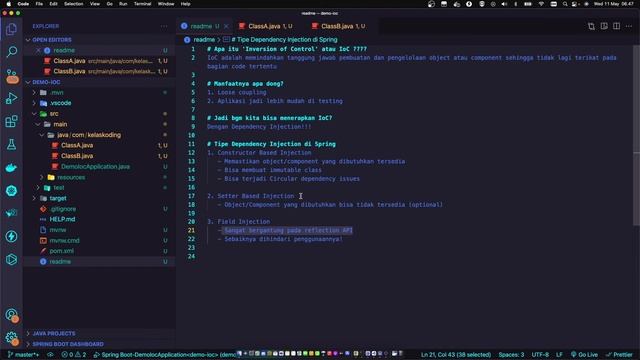Click Explorer more actions ellipsis
Screen dimensions: 640x360
pyautogui.click(x=164, y=26)
